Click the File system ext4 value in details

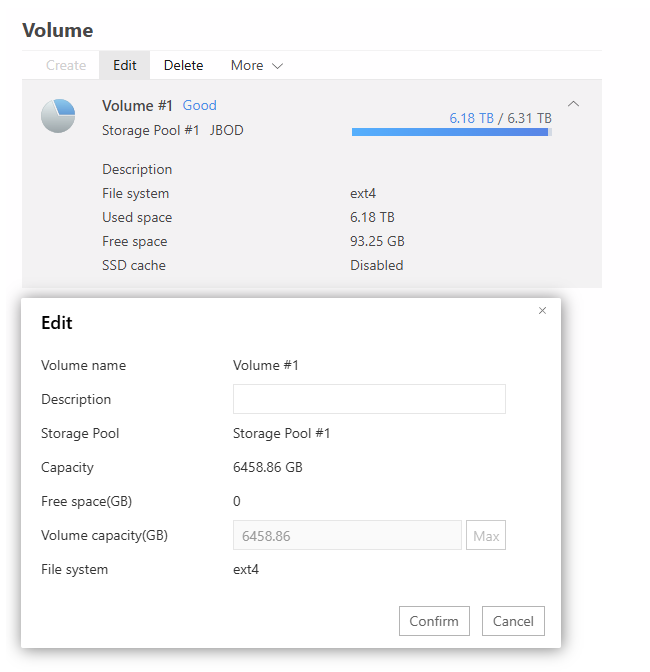tap(363, 193)
